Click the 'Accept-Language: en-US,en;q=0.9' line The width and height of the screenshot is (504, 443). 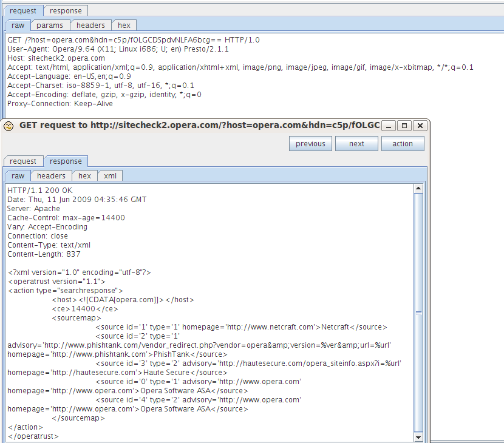(69, 76)
